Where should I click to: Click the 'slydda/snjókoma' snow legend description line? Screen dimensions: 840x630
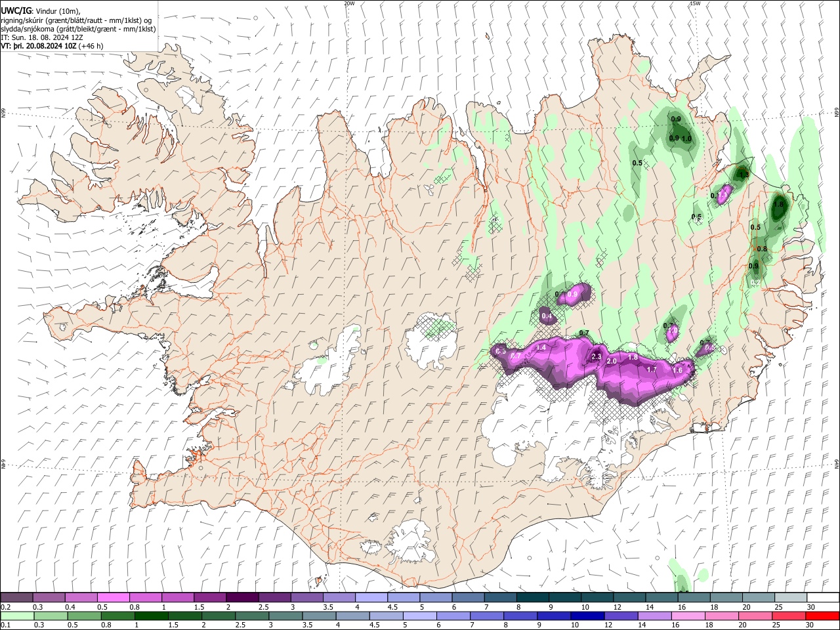(78, 29)
